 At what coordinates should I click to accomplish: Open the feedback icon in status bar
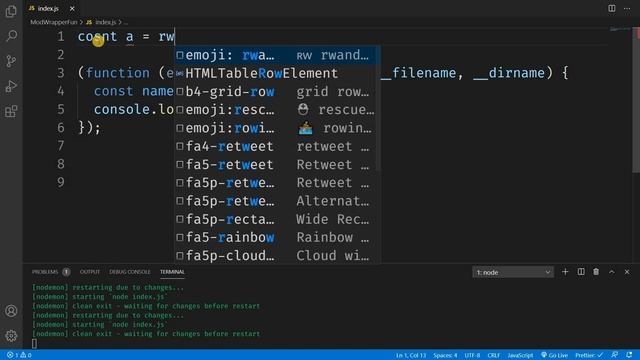[614, 355]
